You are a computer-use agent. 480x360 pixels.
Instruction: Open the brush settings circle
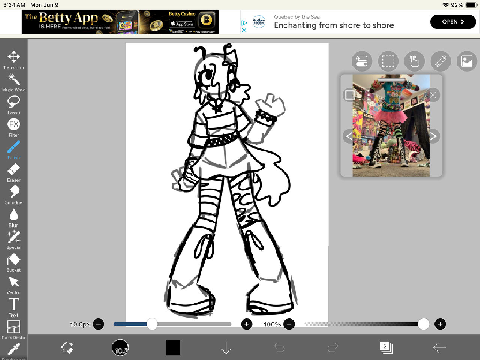[x=120, y=348]
